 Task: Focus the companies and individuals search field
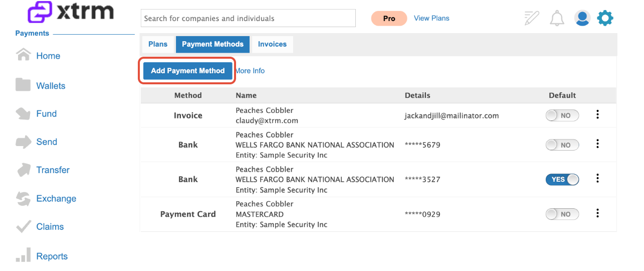(x=248, y=18)
